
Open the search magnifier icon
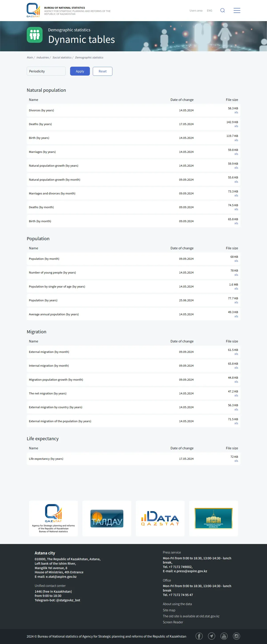tap(222, 10)
